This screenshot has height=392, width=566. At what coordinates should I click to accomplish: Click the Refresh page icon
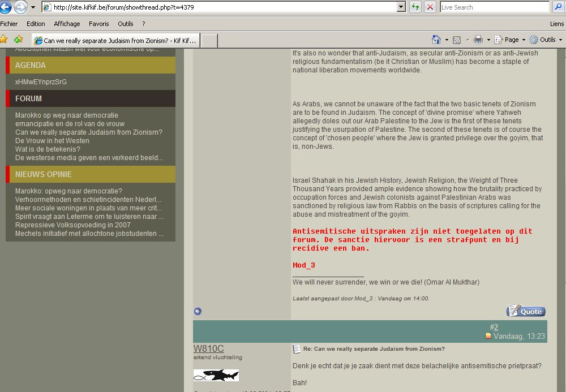click(415, 7)
